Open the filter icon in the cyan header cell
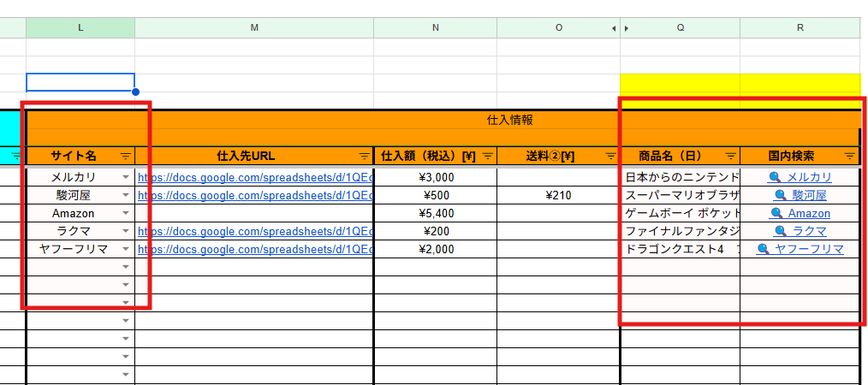 [16, 156]
